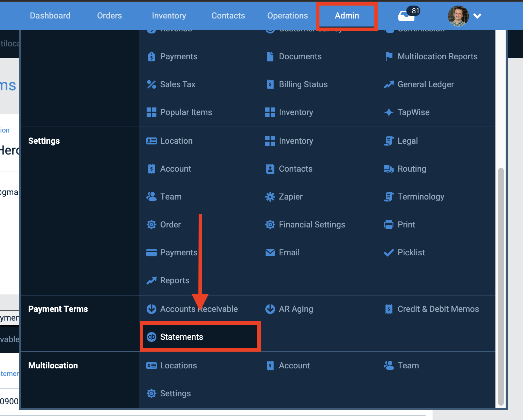Click the Financial Settings gear icon

point(270,225)
